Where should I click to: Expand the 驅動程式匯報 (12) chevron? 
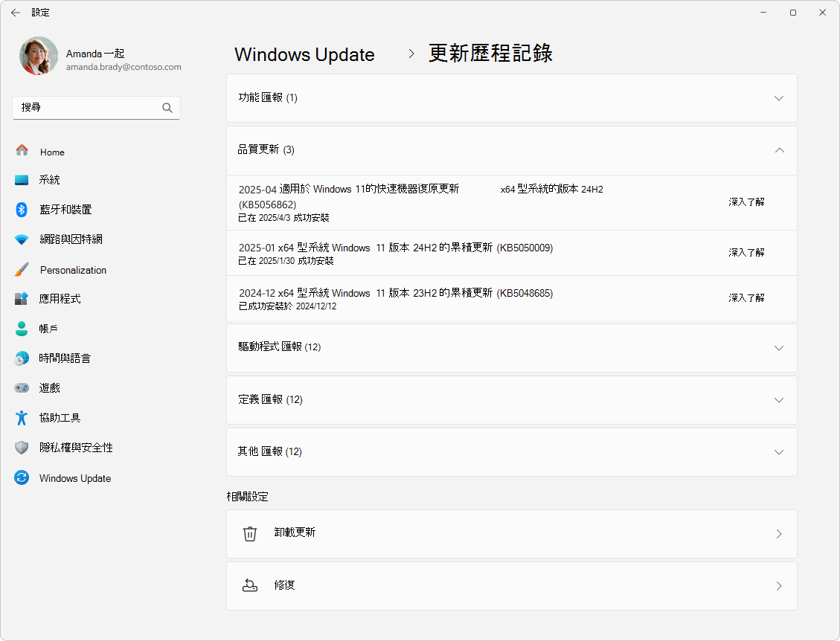click(x=779, y=348)
